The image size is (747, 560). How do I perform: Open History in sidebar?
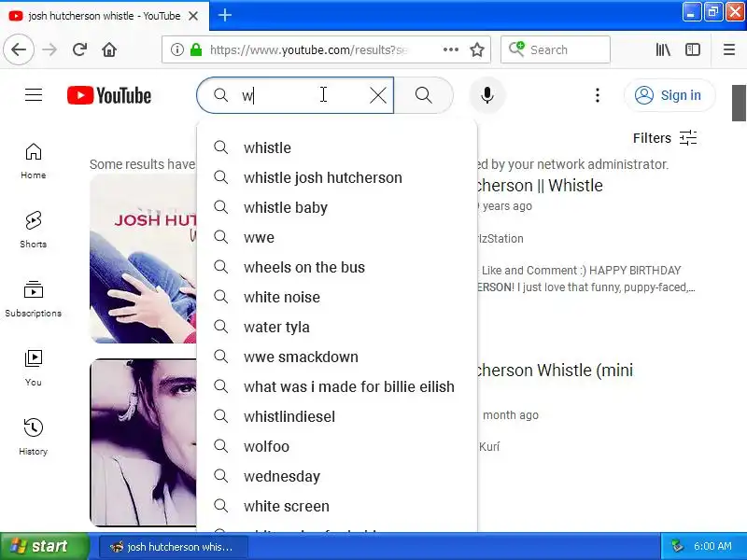pyautogui.click(x=34, y=437)
